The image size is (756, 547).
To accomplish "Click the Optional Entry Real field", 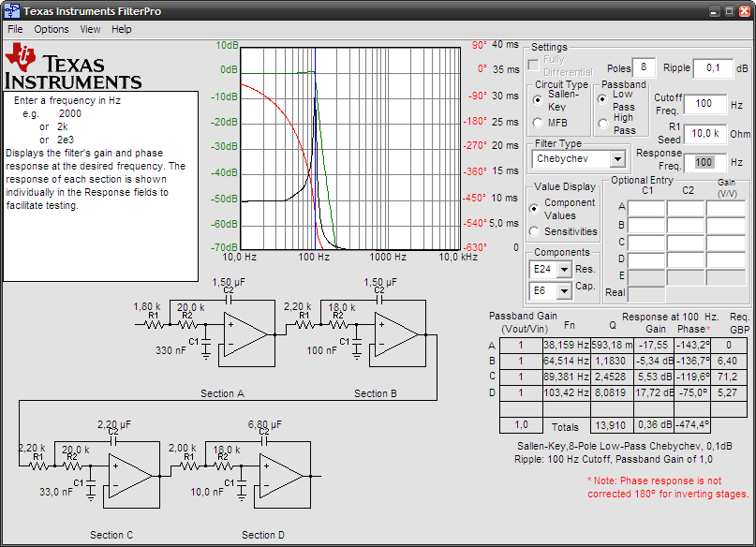I will point(646,293).
